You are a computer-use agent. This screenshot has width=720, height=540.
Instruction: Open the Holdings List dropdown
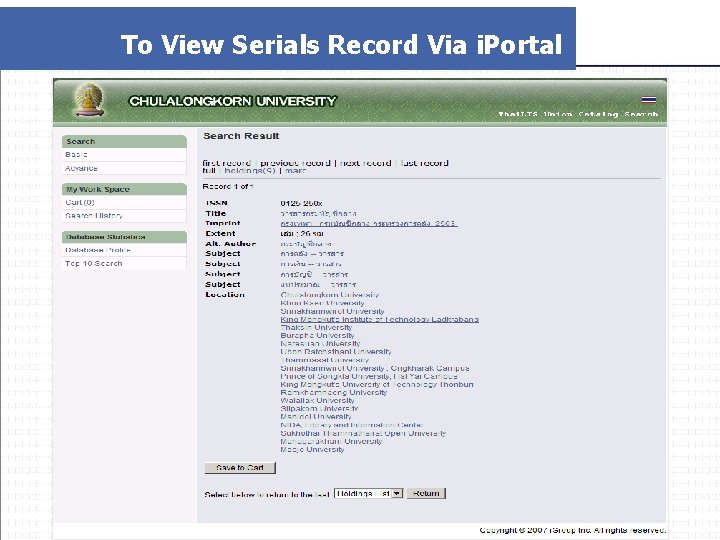[x=369, y=494]
